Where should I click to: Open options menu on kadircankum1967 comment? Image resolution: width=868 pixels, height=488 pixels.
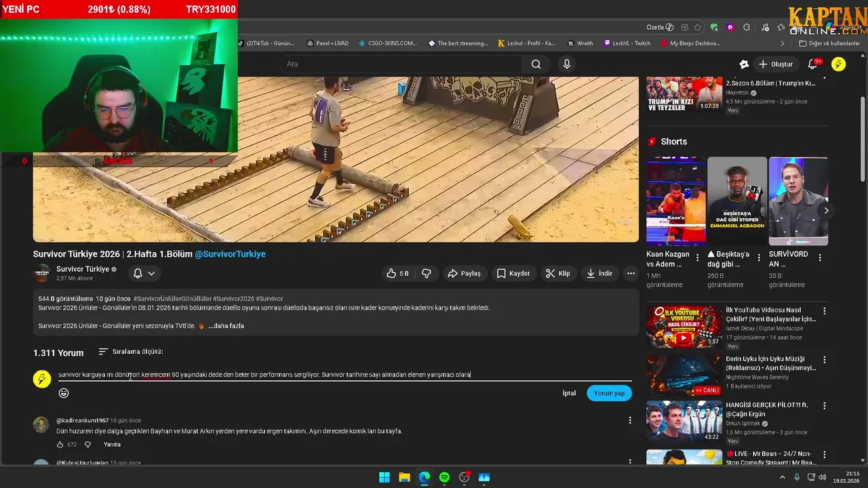(x=630, y=420)
